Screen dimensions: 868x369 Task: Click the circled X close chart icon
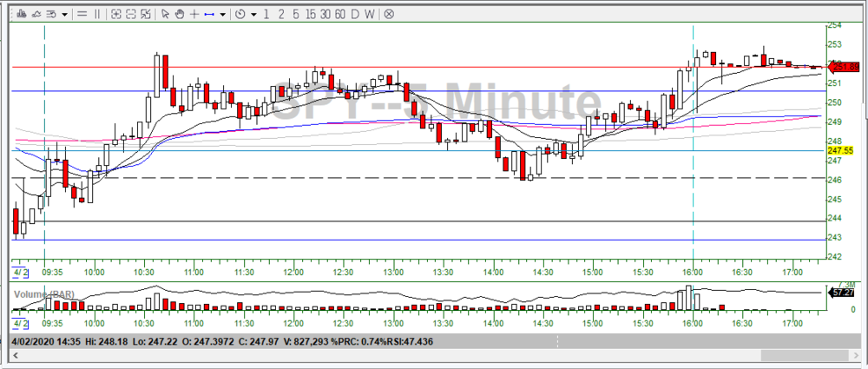click(389, 14)
